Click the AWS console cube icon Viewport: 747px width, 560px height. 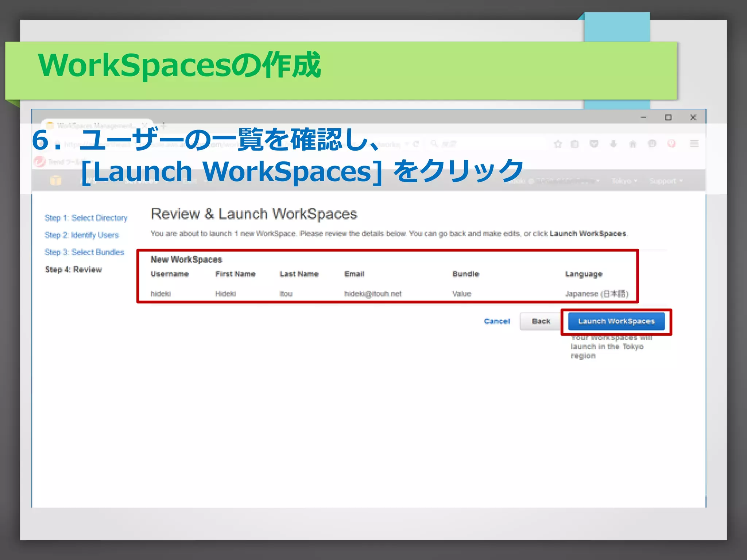pos(55,180)
